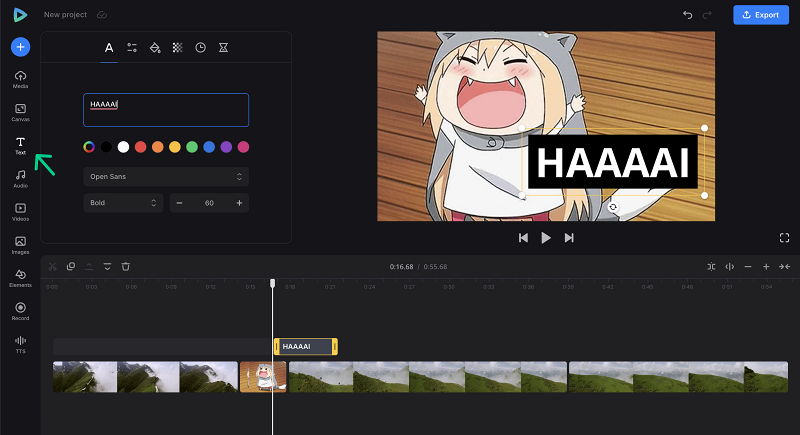Switch to the text font tab (A)
The height and width of the screenshot is (435, 800).
(109, 48)
